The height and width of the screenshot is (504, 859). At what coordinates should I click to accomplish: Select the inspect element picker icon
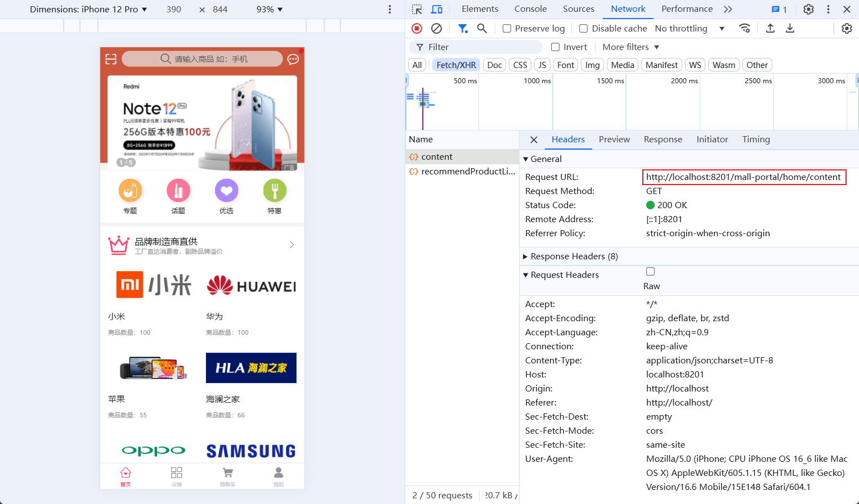click(417, 9)
